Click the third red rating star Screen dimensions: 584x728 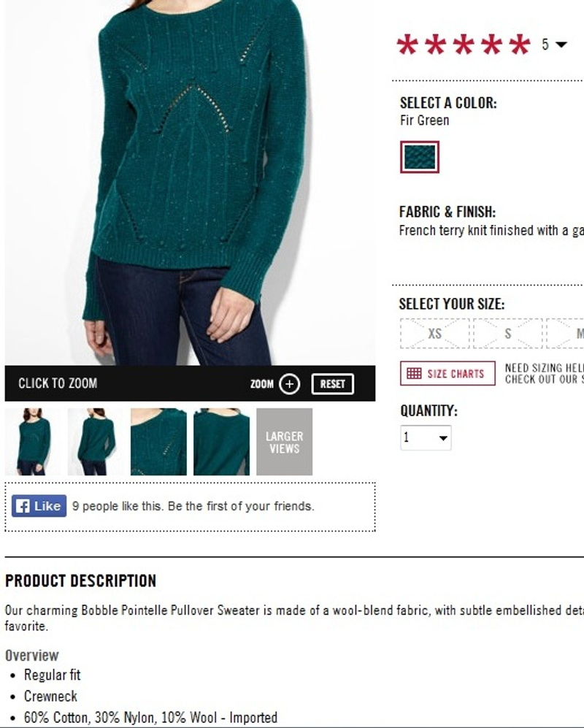coord(464,45)
